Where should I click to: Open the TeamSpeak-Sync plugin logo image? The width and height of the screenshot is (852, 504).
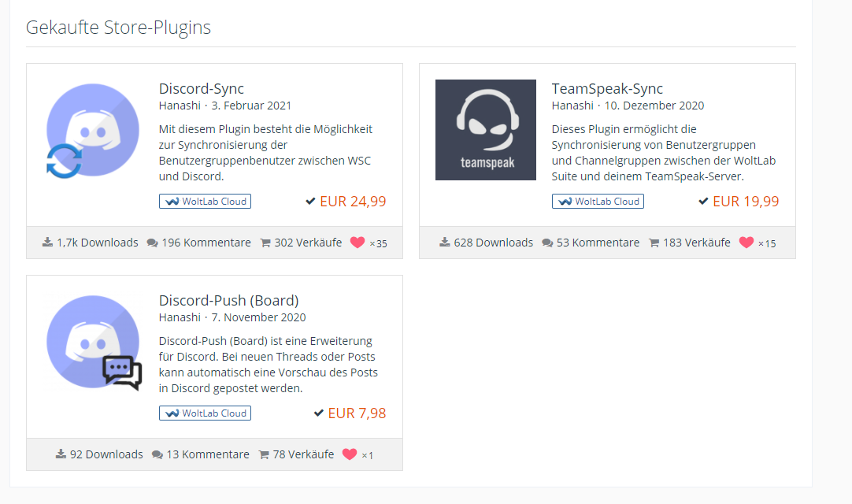pyautogui.click(x=485, y=130)
